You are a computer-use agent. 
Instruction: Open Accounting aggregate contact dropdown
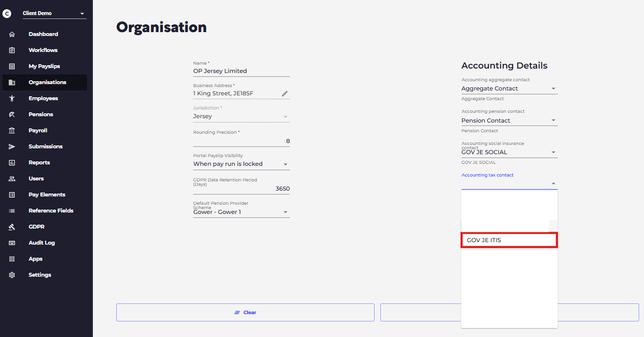(x=509, y=89)
